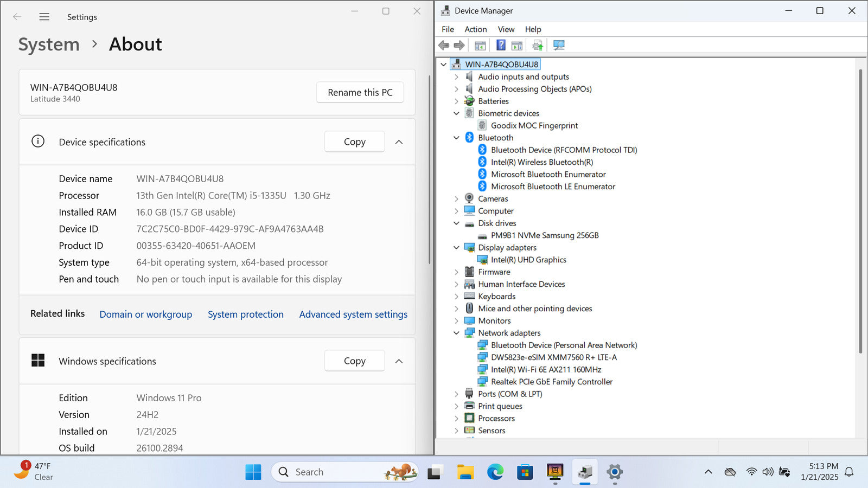868x488 pixels.
Task: Select Intel(R) Wireless Bluetooth(R) device
Action: point(542,162)
